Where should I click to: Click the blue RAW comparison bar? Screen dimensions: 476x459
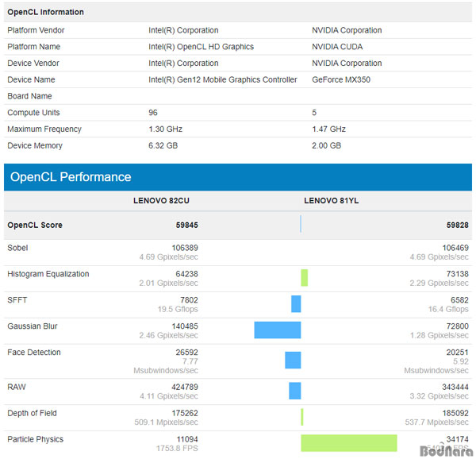[x=295, y=391]
